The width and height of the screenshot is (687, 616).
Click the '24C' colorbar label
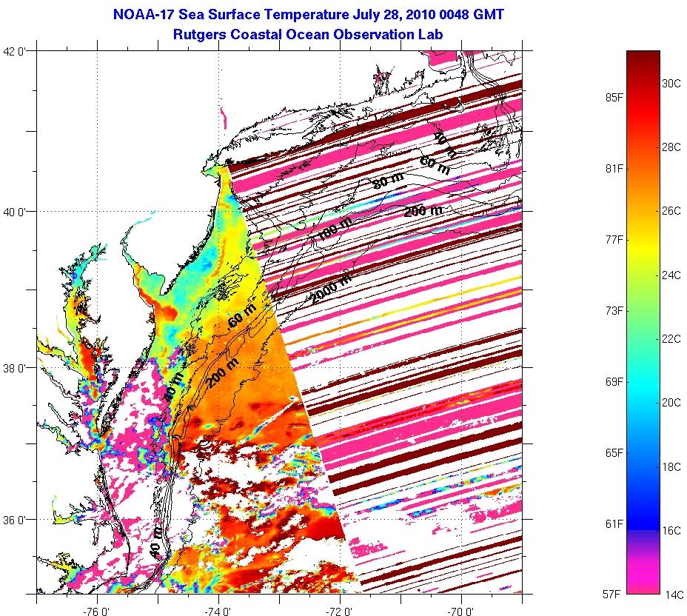(671, 275)
